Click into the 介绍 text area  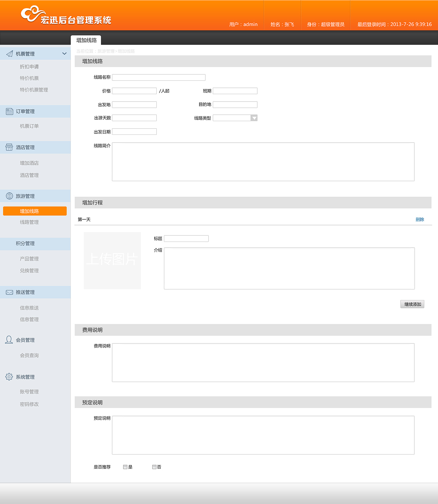coord(289,269)
